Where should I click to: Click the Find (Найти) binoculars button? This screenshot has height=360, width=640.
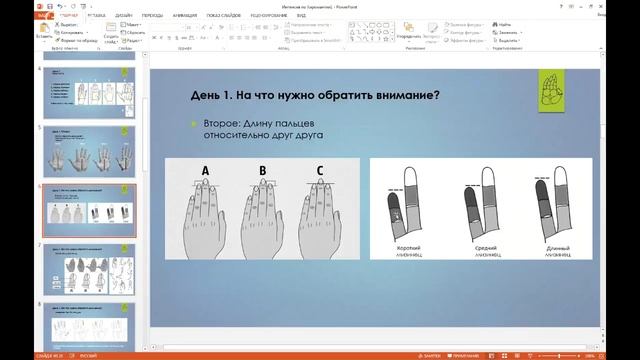pos(502,24)
